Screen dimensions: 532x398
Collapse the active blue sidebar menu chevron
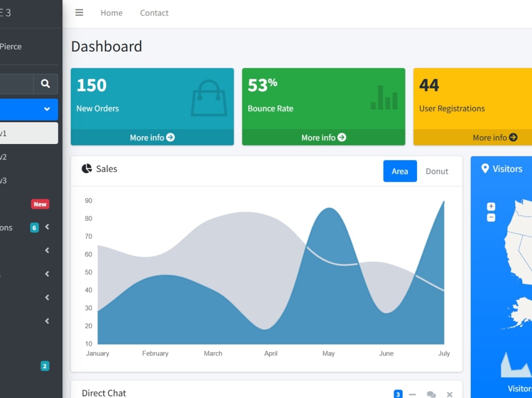tap(47, 109)
